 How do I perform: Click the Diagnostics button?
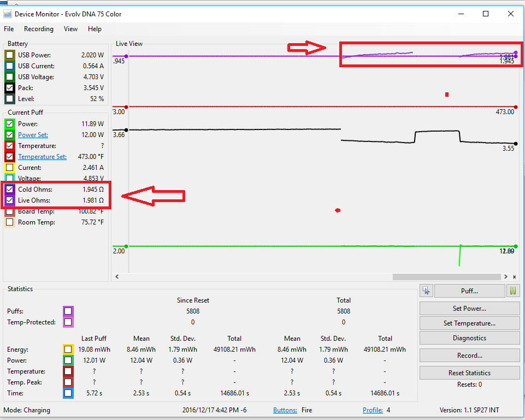(x=469, y=338)
